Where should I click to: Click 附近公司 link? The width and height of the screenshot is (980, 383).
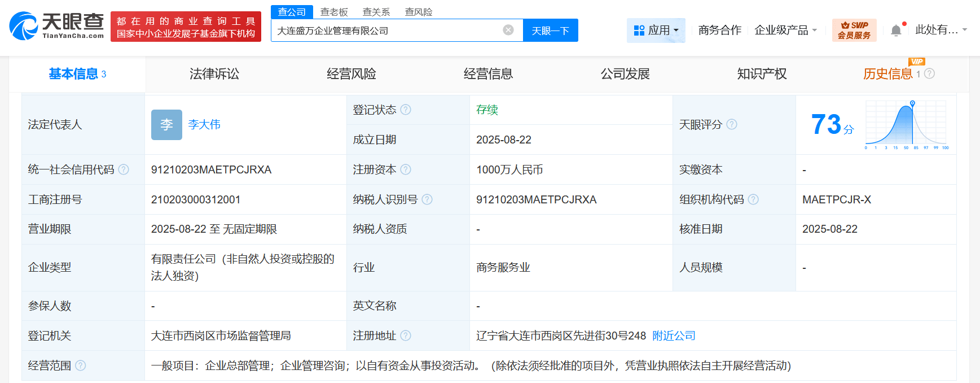(674, 336)
